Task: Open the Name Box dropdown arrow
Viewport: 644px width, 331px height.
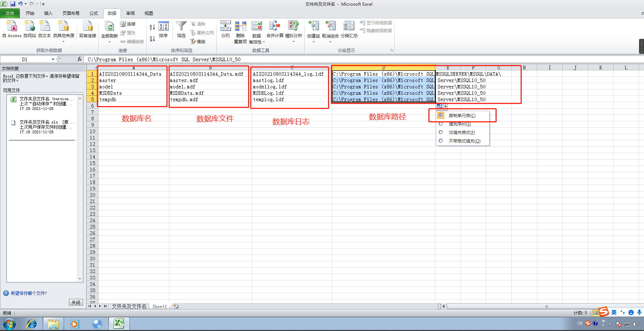Action: [53, 59]
